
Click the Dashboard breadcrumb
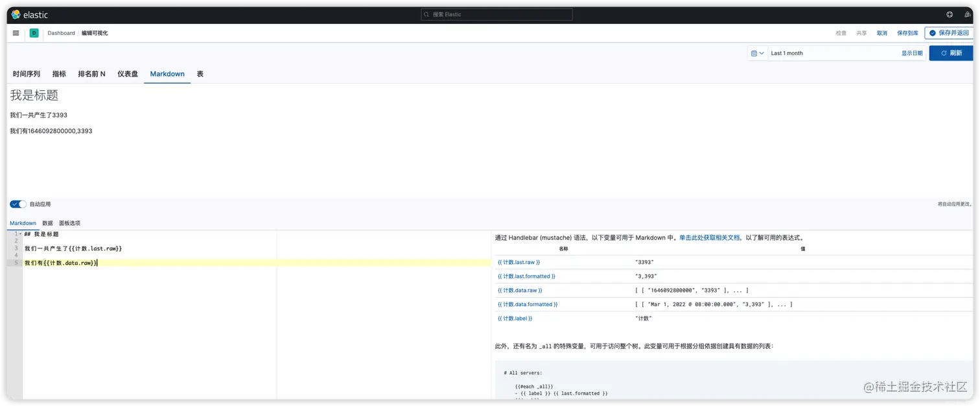coord(61,33)
